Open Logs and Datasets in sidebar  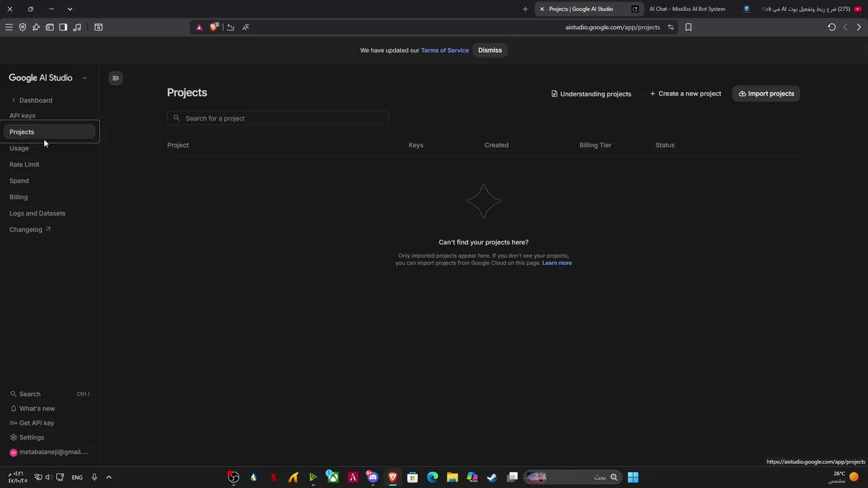click(37, 213)
